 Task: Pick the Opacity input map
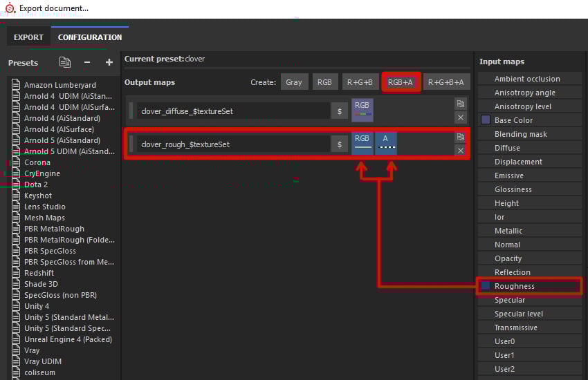(x=530, y=258)
